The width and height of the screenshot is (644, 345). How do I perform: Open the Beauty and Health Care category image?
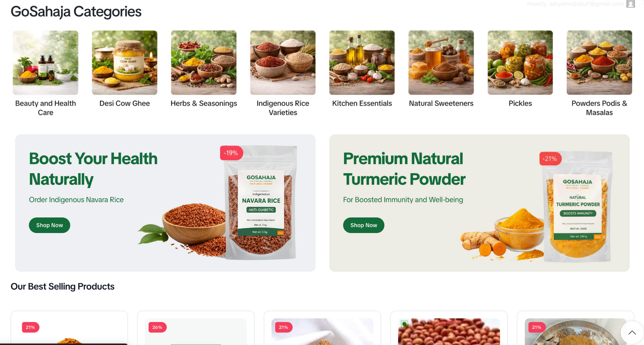pos(45,63)
